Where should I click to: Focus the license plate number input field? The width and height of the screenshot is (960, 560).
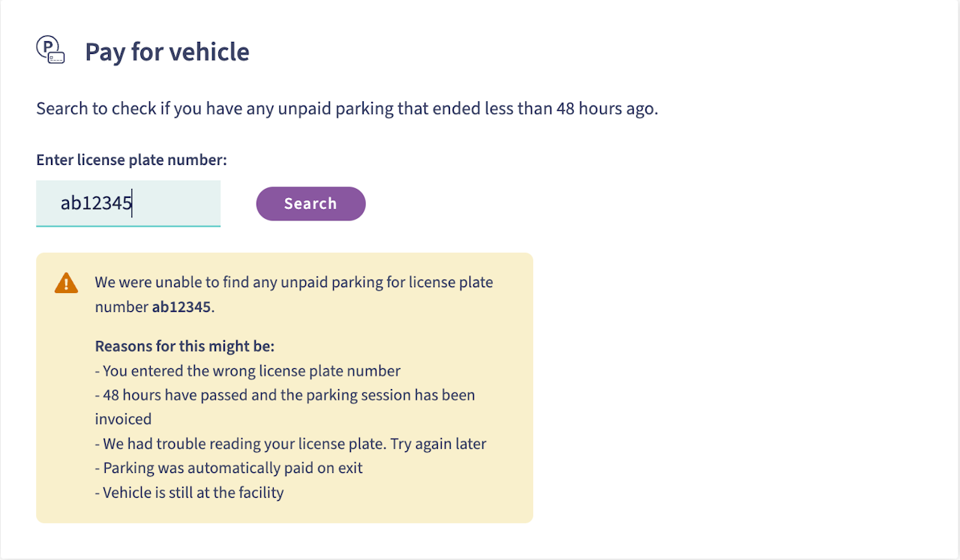click(x=128, y=203)
